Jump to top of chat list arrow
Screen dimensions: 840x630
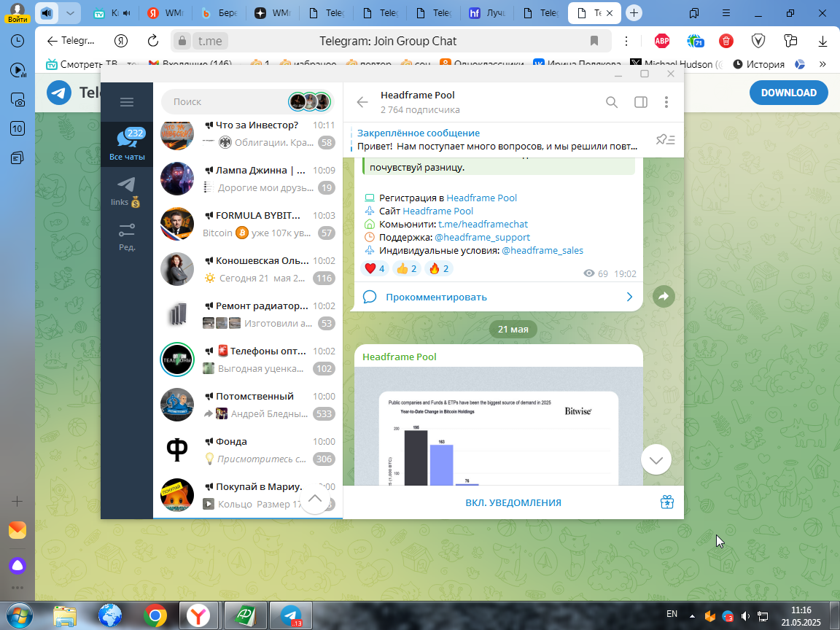(x=315, y=499)
